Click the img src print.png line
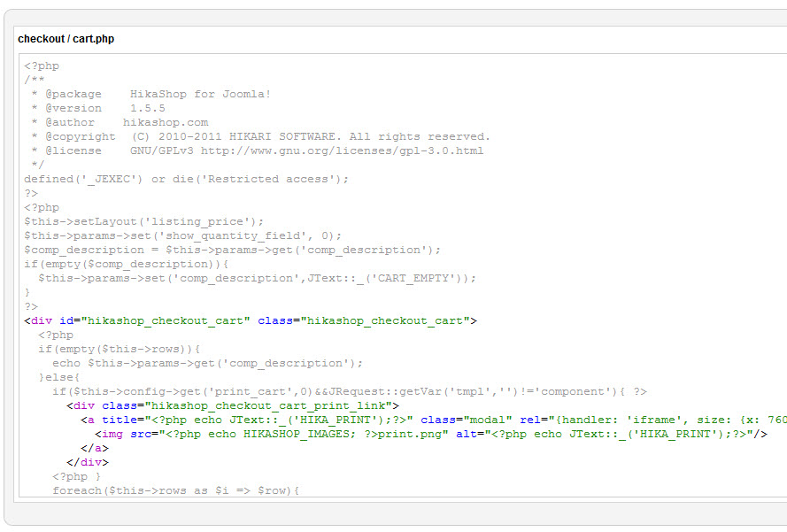The image size is (787, 532). [x=431, y=434]
